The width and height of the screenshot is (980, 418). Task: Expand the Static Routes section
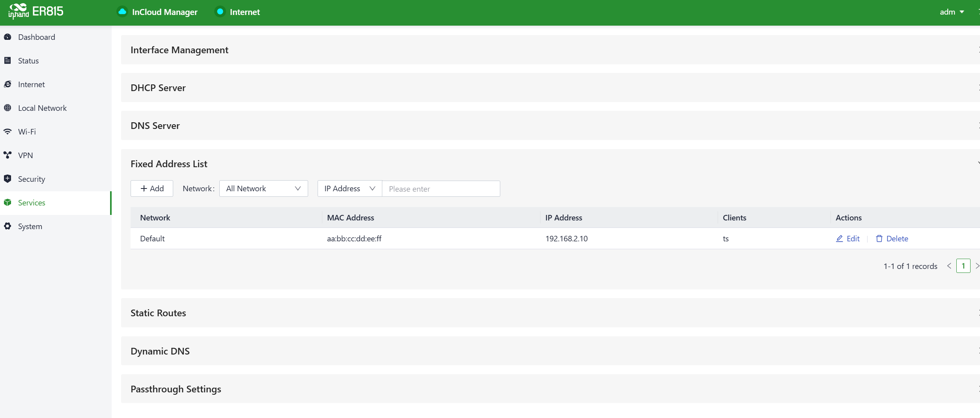click(x=158, y=313)
